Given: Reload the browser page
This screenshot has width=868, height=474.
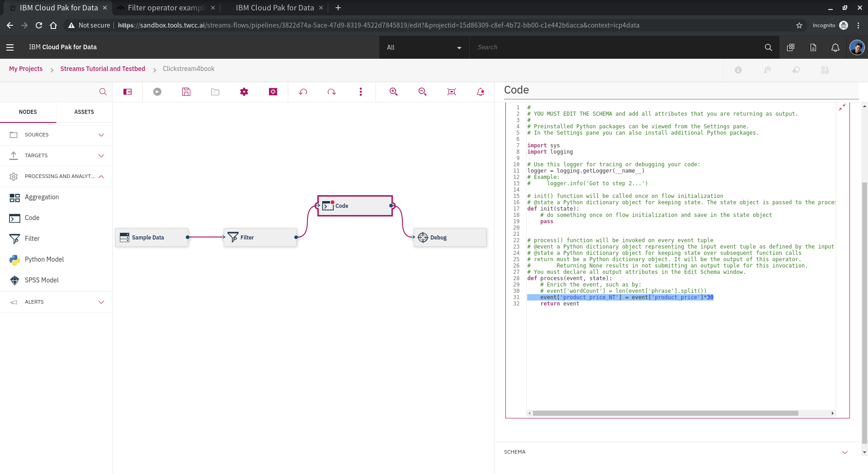Looking at the screenshot, I should (x=39, y=25).
